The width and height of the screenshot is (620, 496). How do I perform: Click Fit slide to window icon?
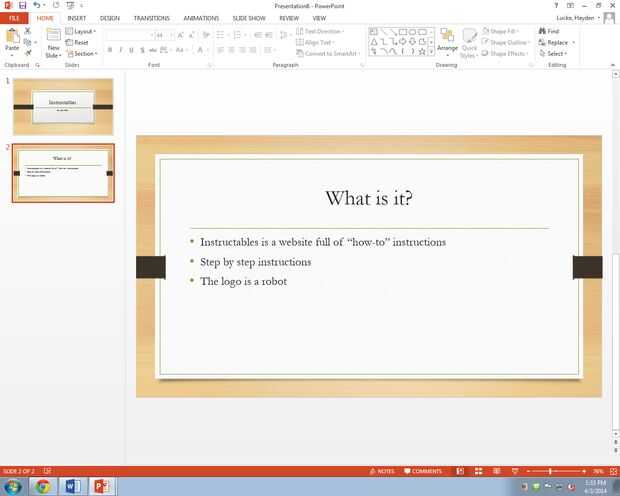(x=613, y=471)
